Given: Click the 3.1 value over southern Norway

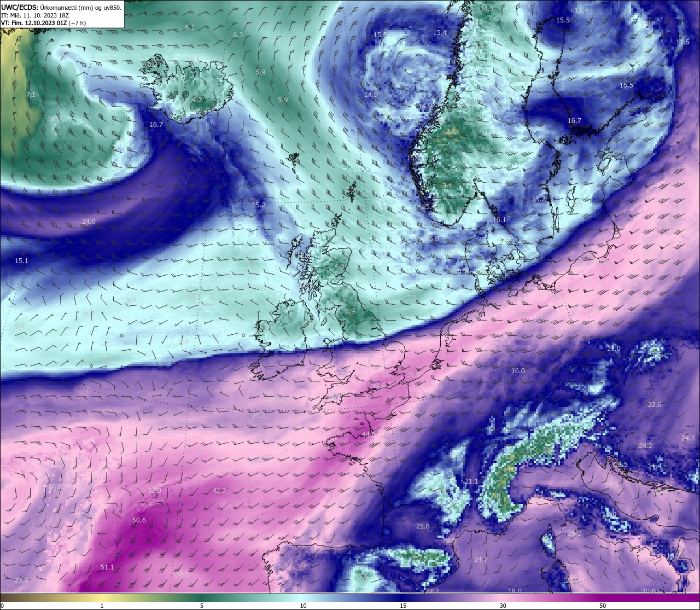Looking at the screenshot, I should coord(447,186).
